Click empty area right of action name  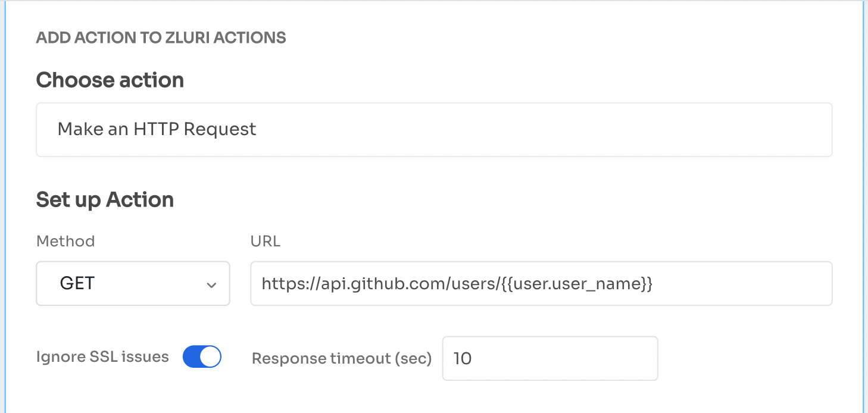tap(536, 130)
